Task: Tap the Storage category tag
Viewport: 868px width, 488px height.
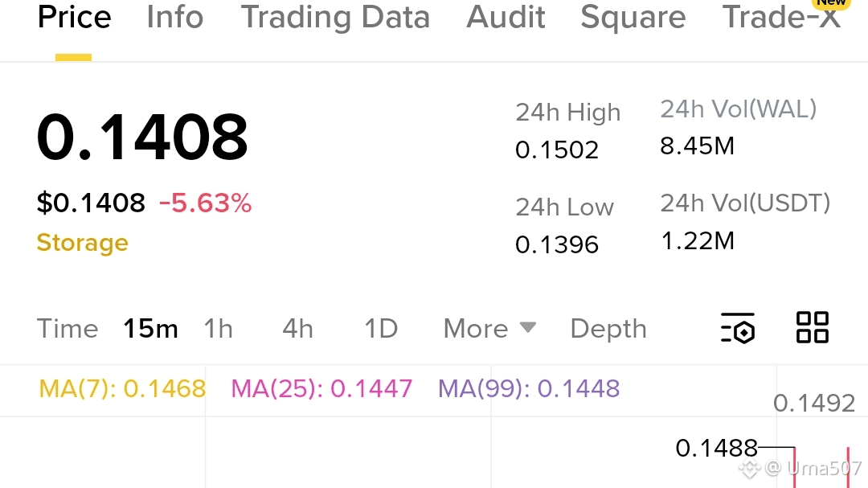Action: click(82, 243)
